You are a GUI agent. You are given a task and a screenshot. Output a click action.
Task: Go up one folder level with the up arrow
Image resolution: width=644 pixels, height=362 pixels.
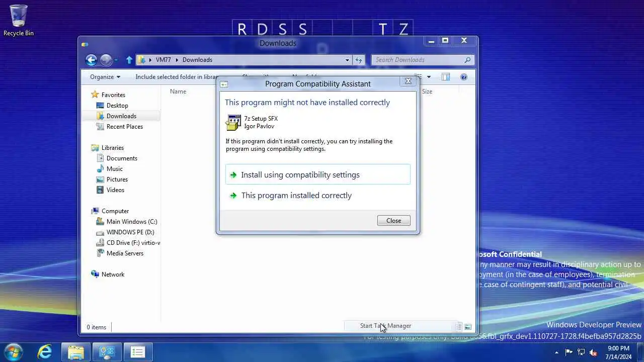pos(129,60)
